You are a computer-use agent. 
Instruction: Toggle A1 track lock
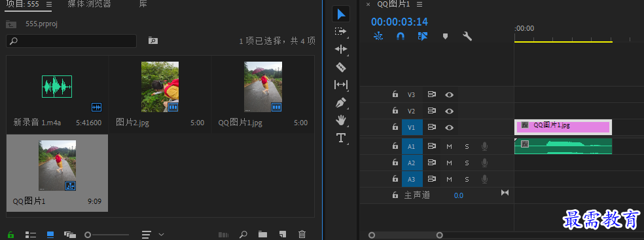(x=395, y=146)
